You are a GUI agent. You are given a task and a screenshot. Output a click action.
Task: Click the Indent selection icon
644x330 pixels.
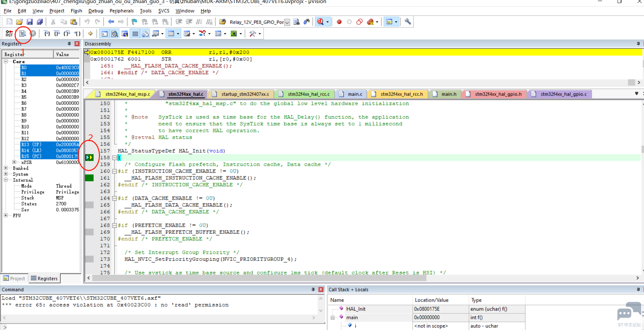pos(179,22)
